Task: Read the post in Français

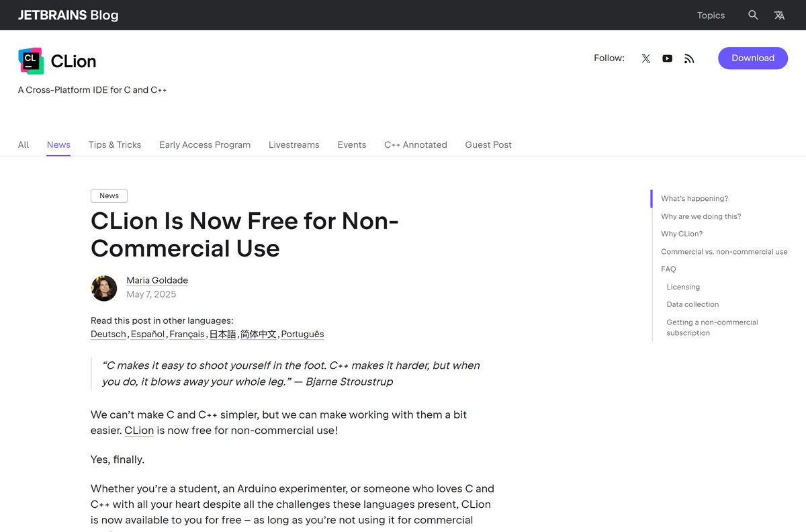Action: coord(187,334)
